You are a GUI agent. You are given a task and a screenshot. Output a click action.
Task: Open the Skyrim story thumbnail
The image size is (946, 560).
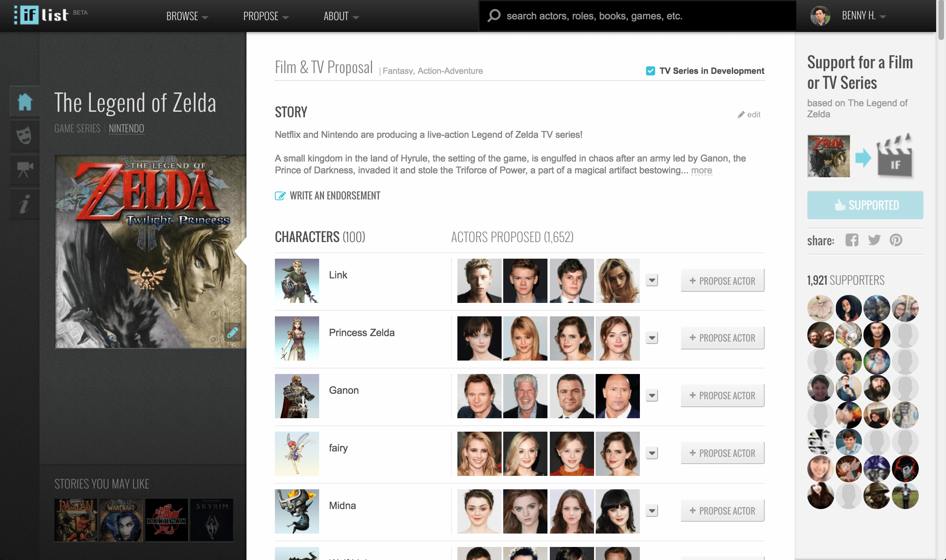[x=212, y=520]
